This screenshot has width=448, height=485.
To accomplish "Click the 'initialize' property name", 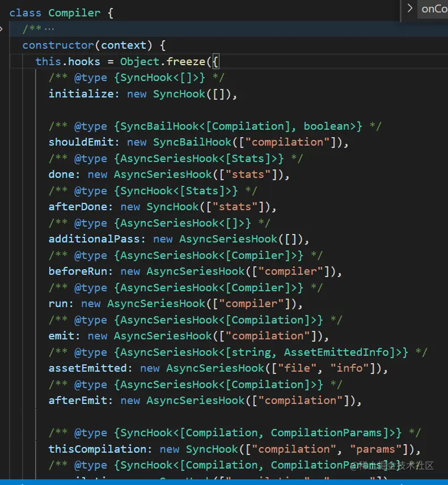I will click(x=81, y=93).
